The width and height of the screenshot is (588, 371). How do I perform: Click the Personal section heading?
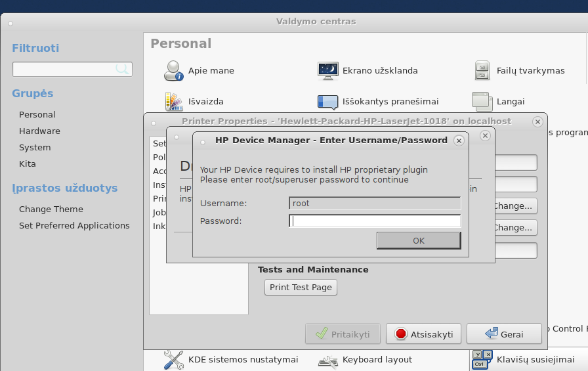click(180, 43)
